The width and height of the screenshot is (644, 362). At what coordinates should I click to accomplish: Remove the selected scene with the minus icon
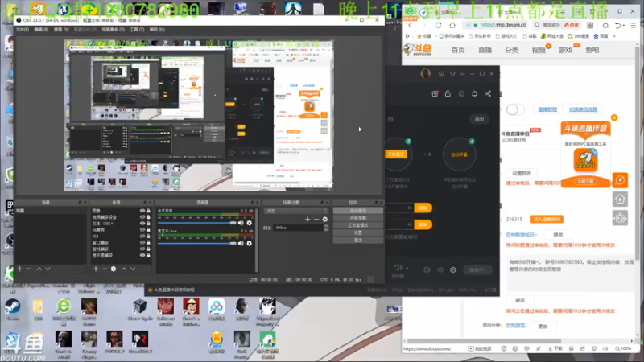28,269
